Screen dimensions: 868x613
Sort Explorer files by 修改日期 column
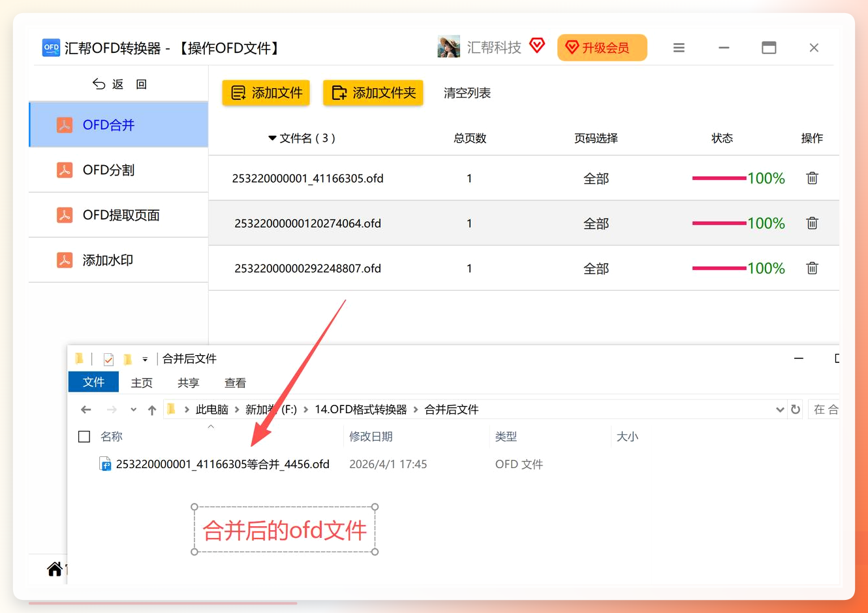point(371,437)
